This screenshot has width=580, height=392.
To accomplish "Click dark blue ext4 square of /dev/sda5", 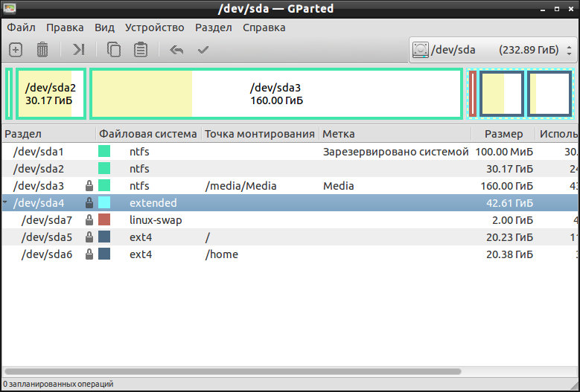I will (x=104, y=237).
